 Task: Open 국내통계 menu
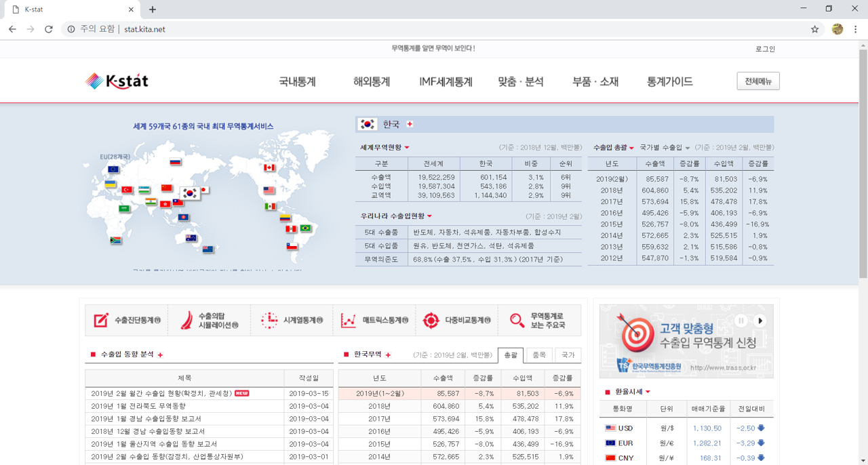pyautogui.click(x=297, y=81)
